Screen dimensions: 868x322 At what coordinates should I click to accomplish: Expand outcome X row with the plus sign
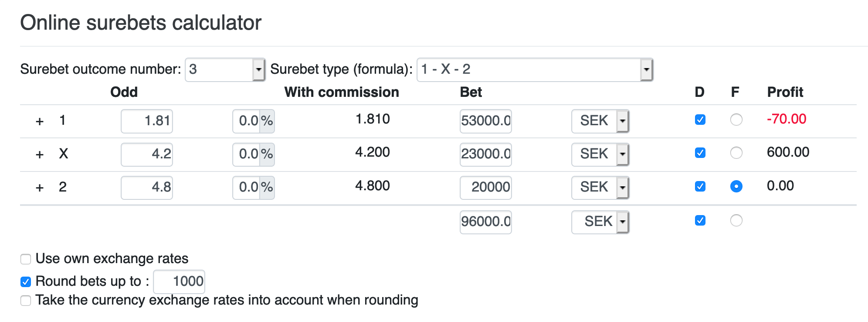tap(40, 154)
